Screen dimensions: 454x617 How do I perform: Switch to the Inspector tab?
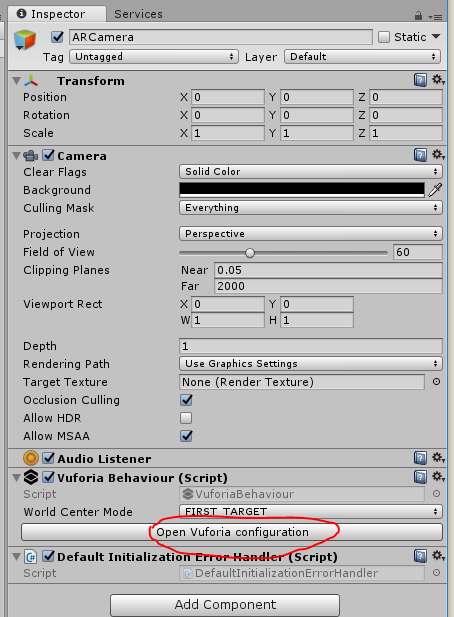57,14
